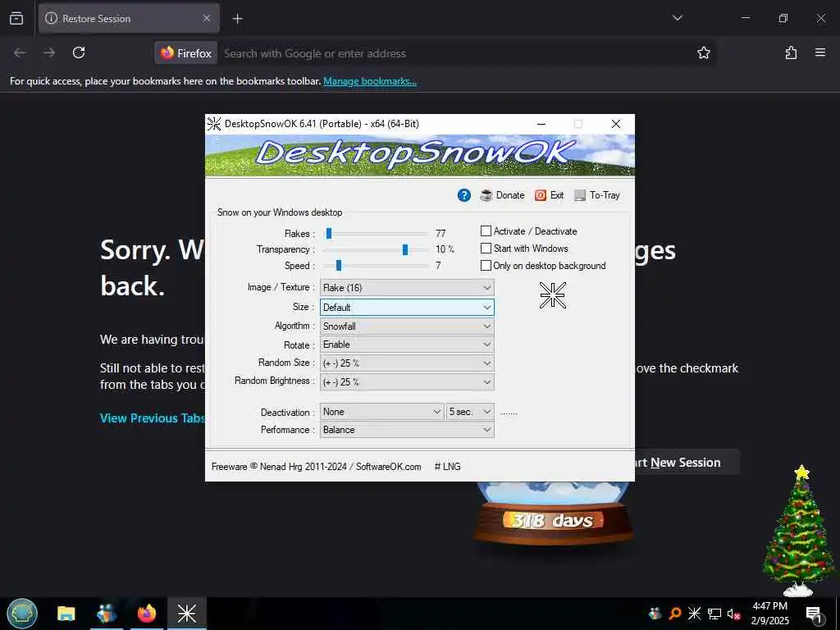Open File Explorer from the taskbar

(66, 614)
